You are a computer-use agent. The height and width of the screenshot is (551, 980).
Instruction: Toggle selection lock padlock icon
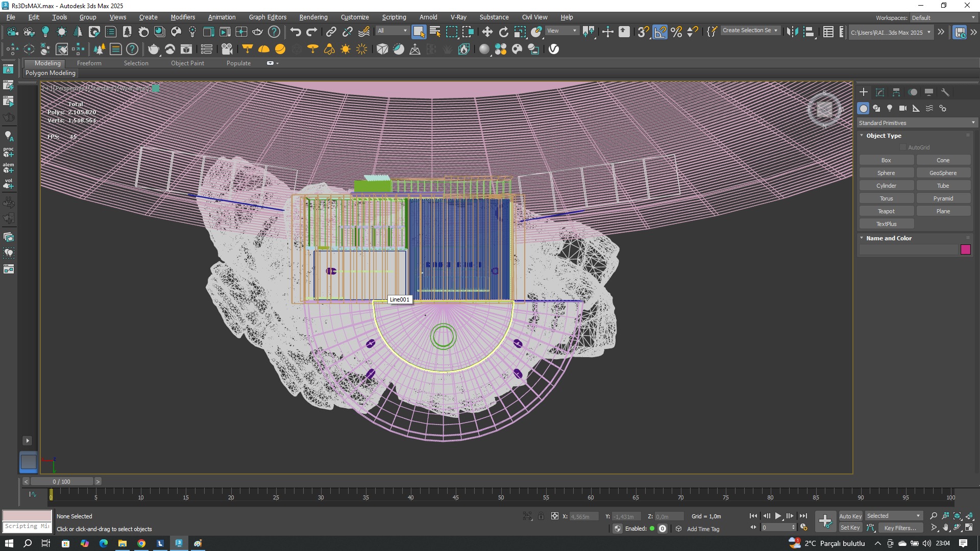(x=541, y=516)
